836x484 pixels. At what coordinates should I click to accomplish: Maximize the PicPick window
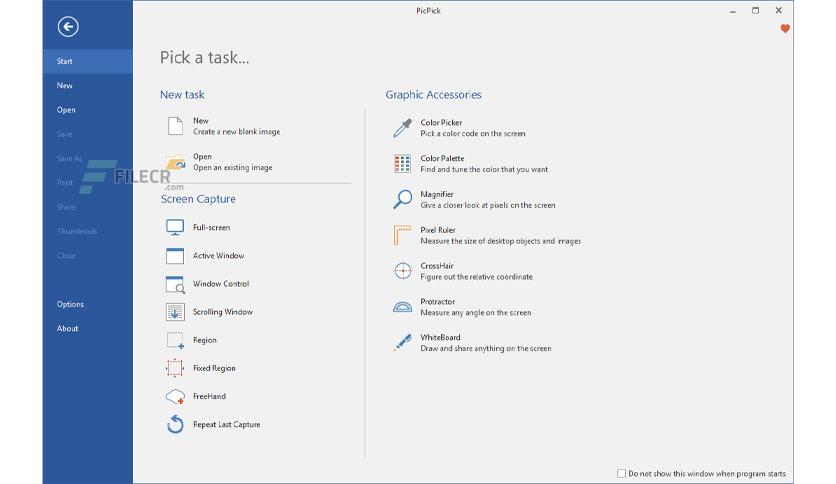pos(755,11)
